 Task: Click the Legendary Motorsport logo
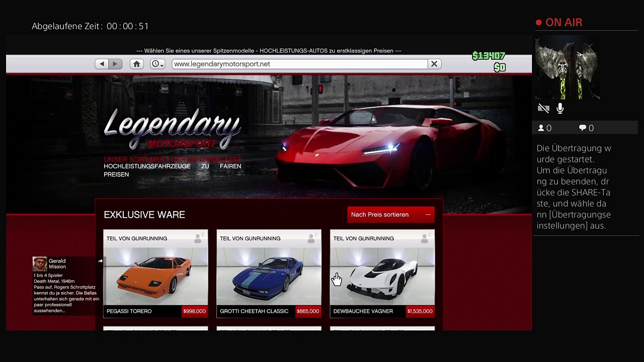tap(172, 130)
